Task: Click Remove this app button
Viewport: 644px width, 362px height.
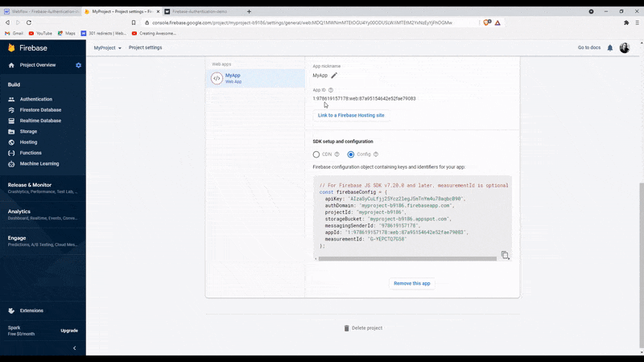Action: pos(412,284)
